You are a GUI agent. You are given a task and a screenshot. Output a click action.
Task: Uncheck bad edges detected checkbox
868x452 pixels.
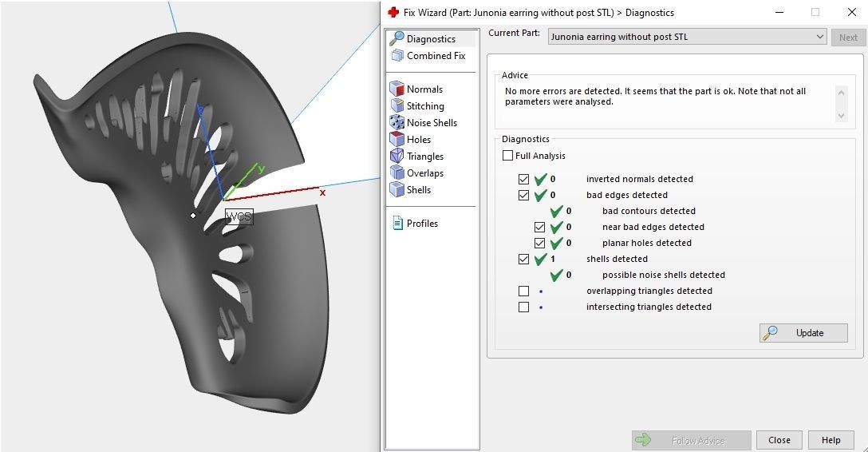pyautogui.click(x=523, y=195)
